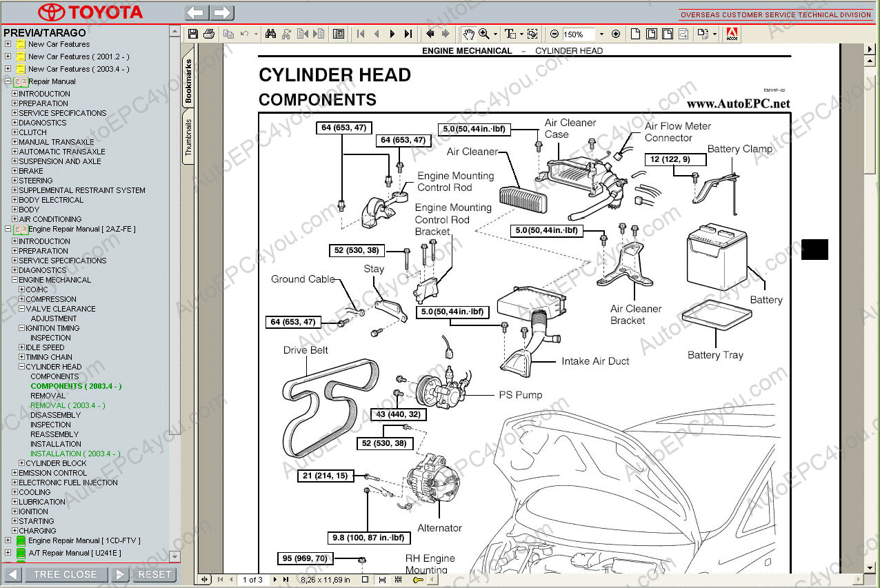Viewport: 880px width, 588px height.
Task: Collapse the CYLINDER HEAD tree node
Action: pyautogui.click(x=22, y=367)
